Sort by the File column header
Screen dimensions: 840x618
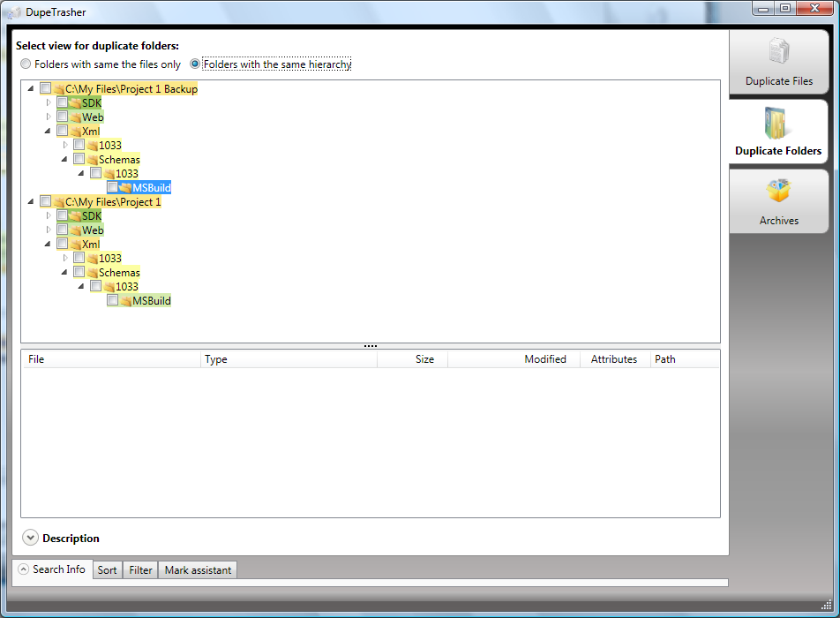click(x=111, y=359)
